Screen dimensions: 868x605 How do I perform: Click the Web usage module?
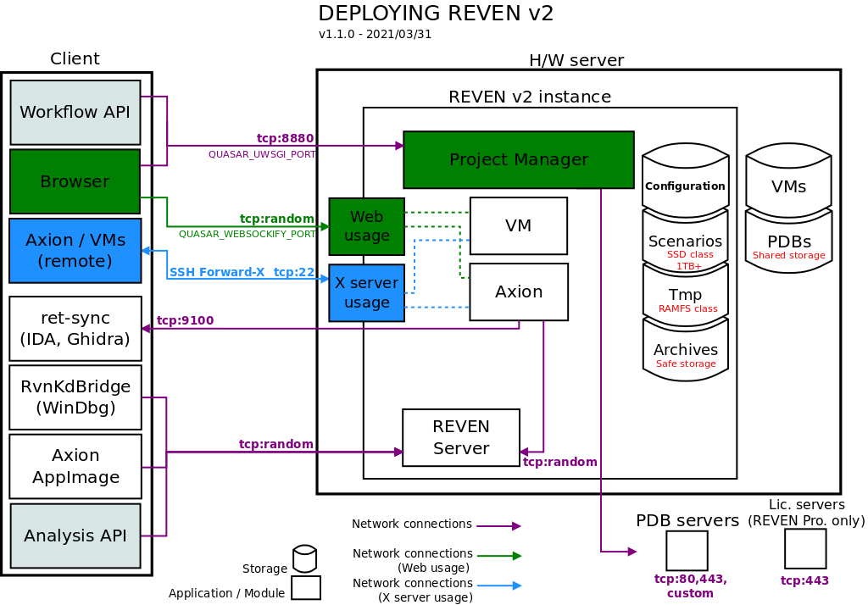point(366,226)
